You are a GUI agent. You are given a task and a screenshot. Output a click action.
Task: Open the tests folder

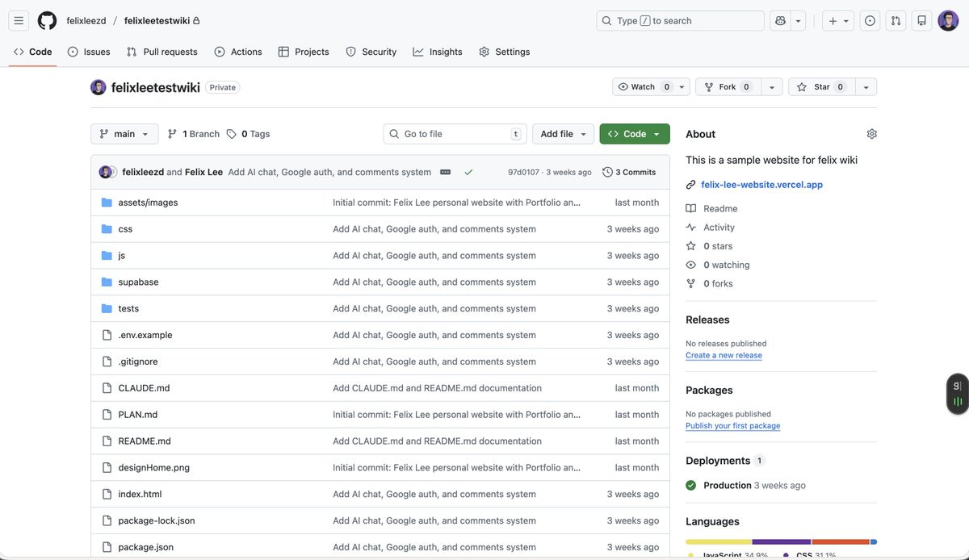(x=128, y=308)
